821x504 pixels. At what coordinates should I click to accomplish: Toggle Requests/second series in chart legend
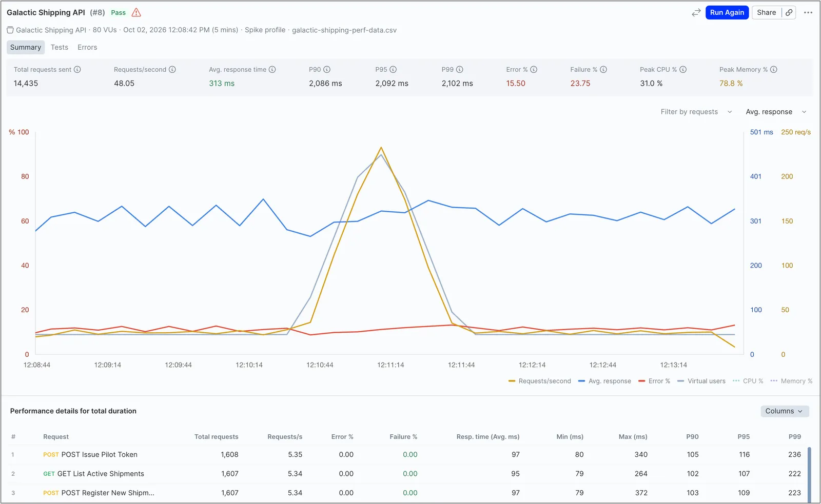539,381
